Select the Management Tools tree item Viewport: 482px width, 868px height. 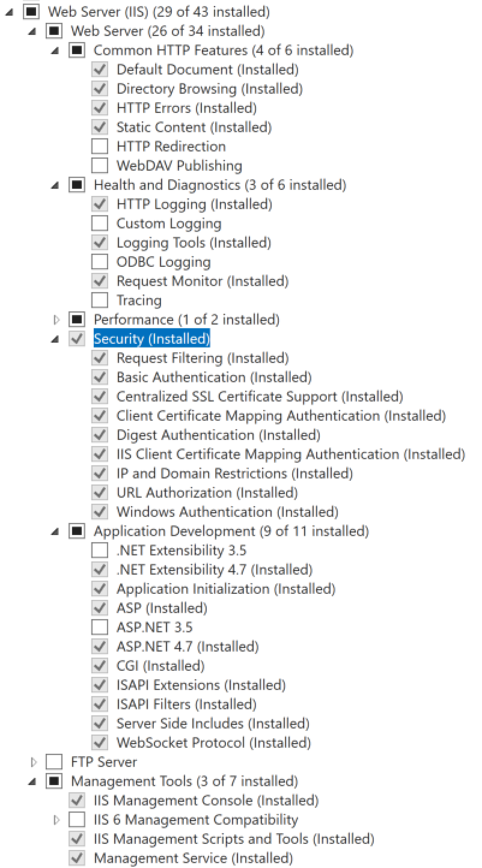click(184, 781)
